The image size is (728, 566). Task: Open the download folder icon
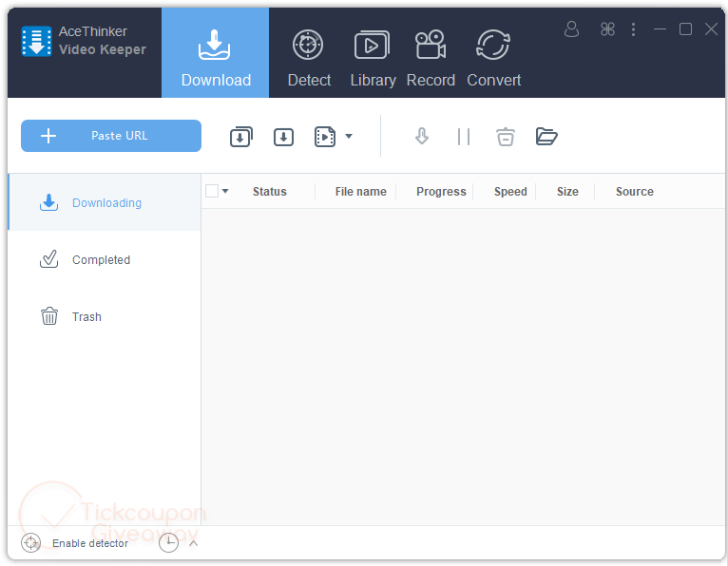546,137
